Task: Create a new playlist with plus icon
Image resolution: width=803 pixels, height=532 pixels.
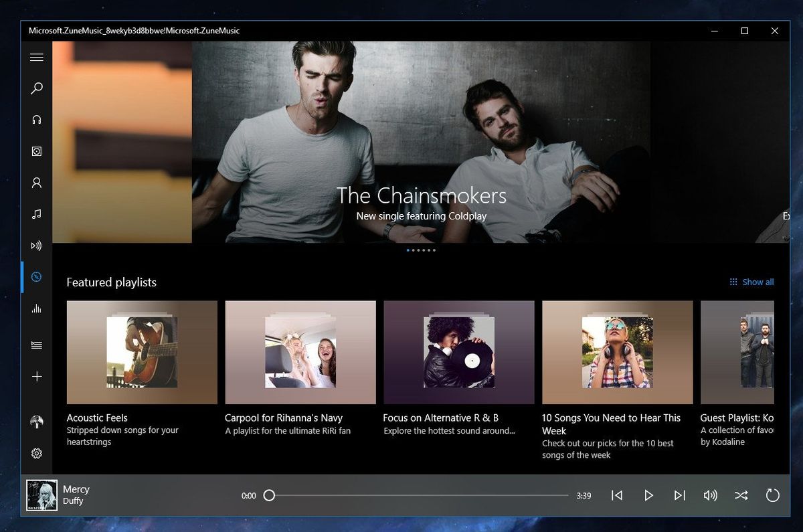Action: (36, 376)
